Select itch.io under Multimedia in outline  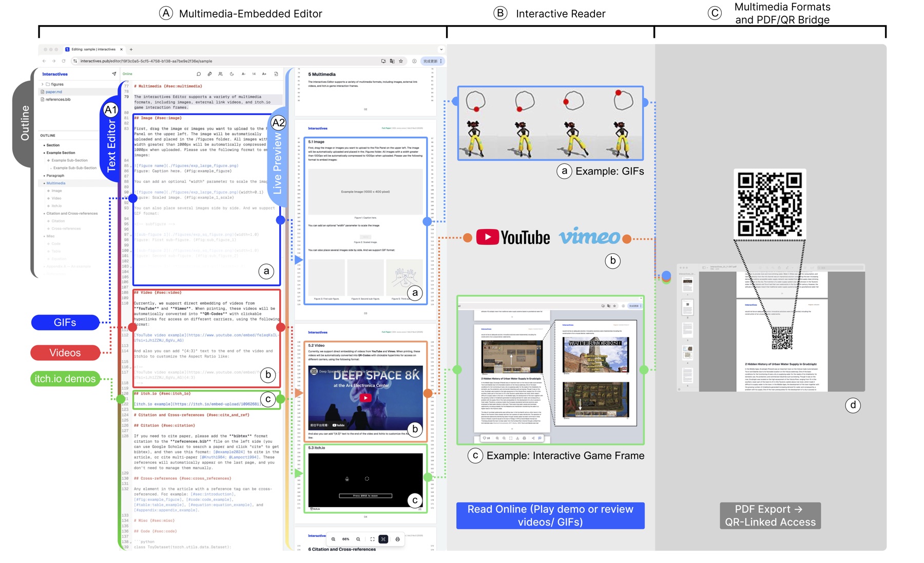point(56,206)
